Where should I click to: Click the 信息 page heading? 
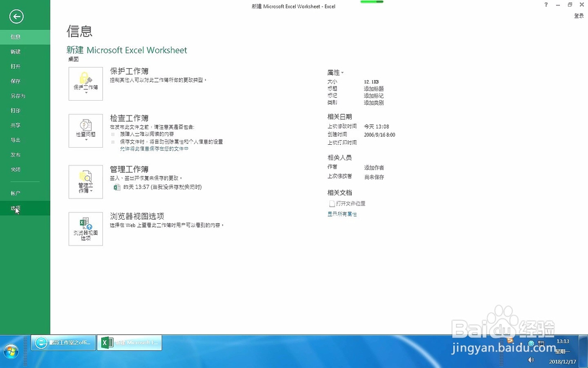pos(79,31)
